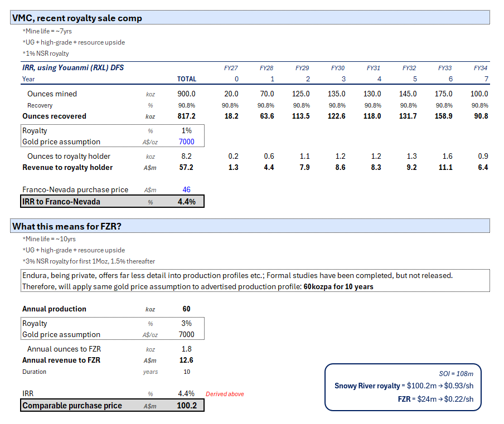Select the 1% royalty cell
504x424 pixels.
186,131
